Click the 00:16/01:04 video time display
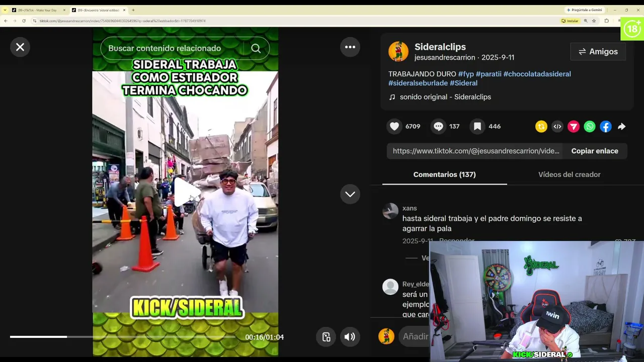This screenshot has height=362, width=644. click(265, 337)
